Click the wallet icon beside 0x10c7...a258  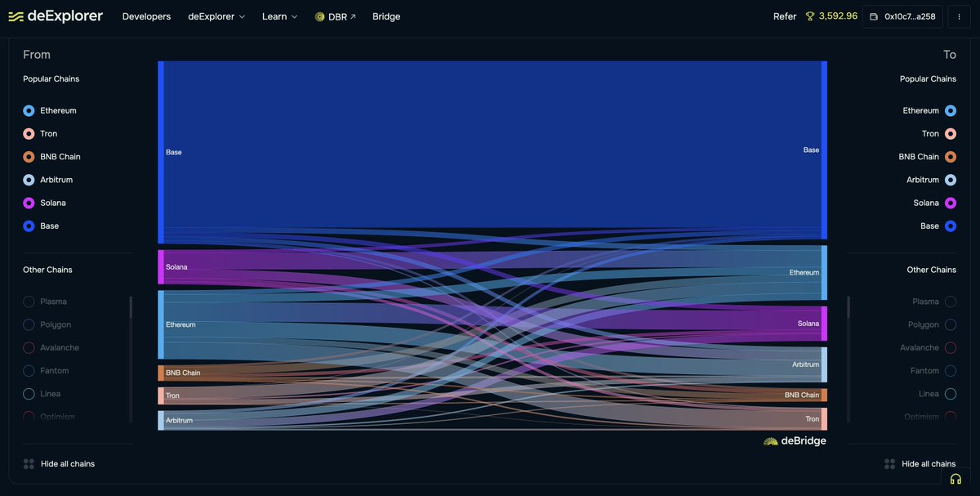(875, 16)
